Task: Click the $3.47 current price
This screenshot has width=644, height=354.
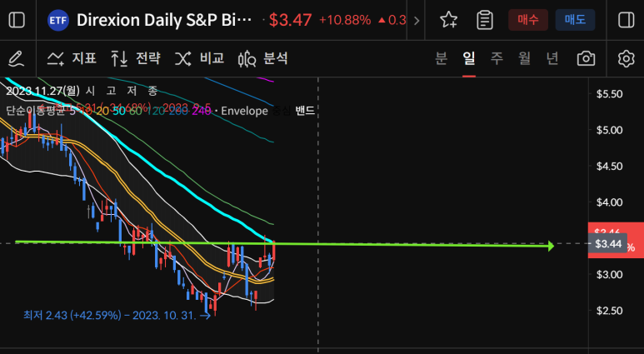Action: click(291, 20)
